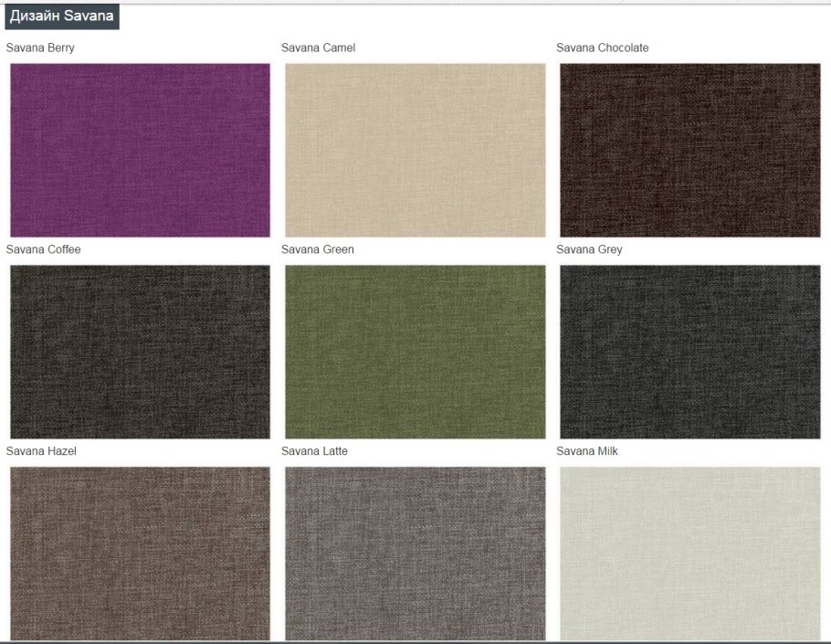
Task: Click the off-white Savana Milk swatch
Action: coord(690,554)
